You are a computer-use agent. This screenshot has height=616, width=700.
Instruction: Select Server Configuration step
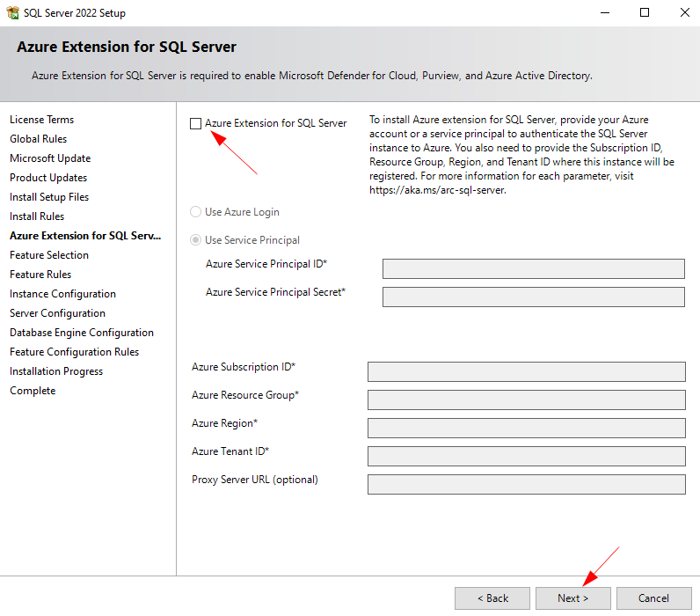point(57,313)
